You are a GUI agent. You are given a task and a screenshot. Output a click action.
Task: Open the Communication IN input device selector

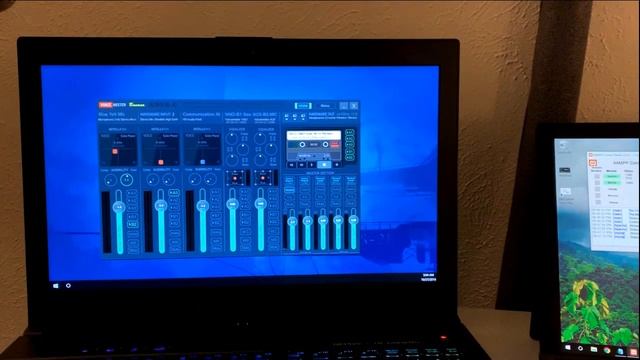pyautogui.click(x=202, y=116)
